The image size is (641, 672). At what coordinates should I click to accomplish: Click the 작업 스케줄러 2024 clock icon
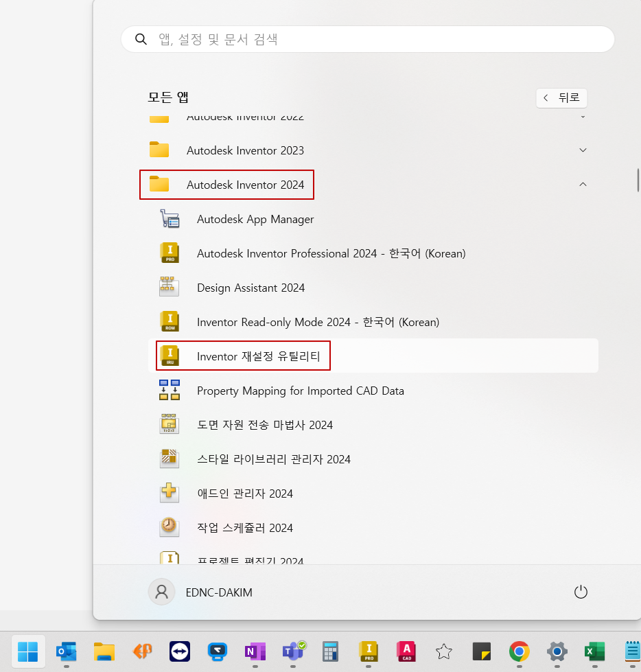point(170,527)
